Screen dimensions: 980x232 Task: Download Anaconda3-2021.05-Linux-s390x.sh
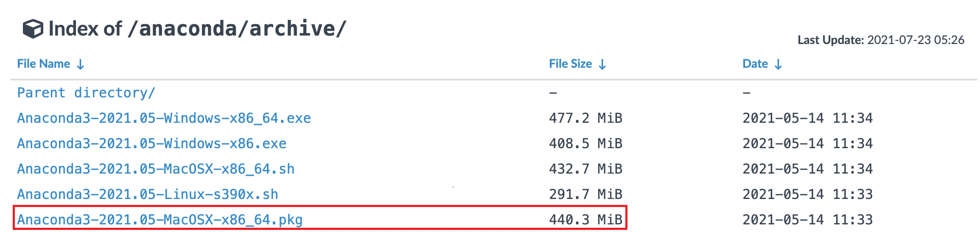tap(148, 194)
